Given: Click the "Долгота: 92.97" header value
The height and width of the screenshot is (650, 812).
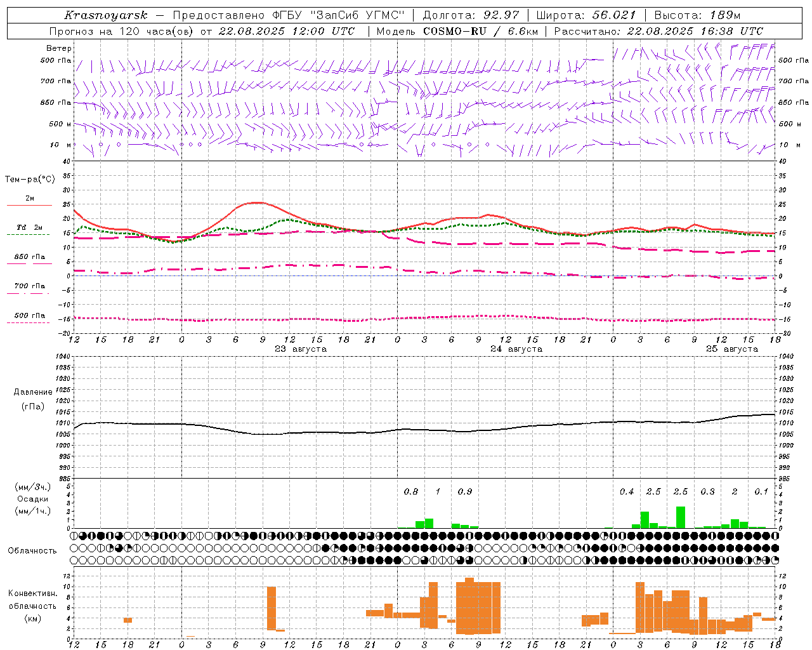Looking at the screenshot, I should pos(471,15).
